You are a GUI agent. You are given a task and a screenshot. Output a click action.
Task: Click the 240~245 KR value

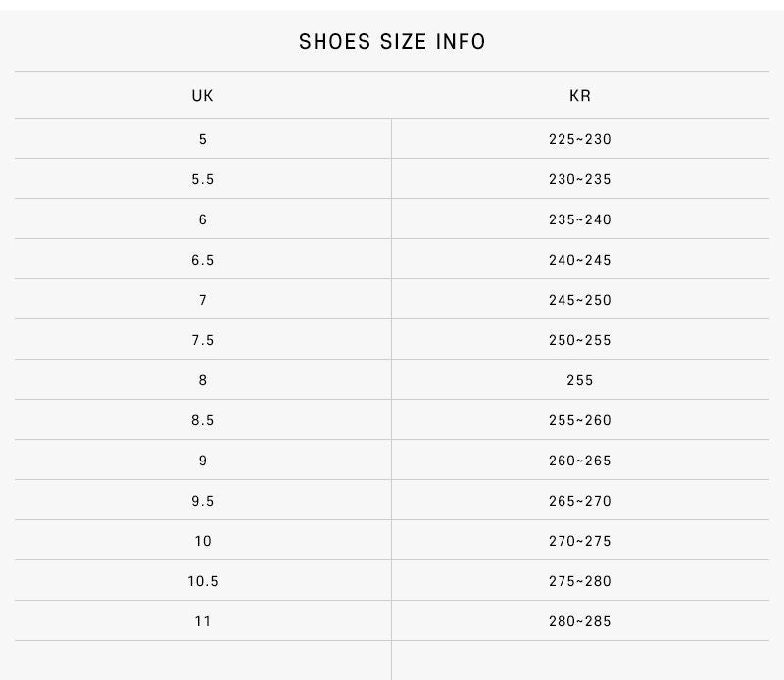(x=580, y=260)
